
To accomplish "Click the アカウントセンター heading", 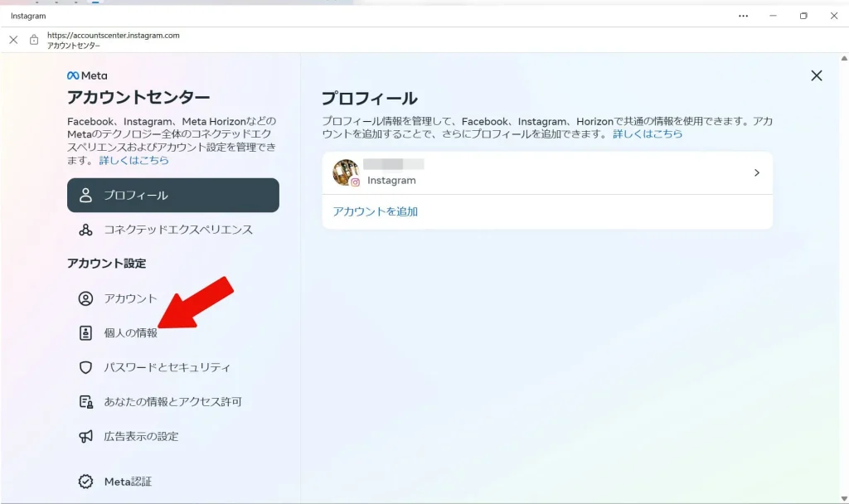I will pos(138,98).
